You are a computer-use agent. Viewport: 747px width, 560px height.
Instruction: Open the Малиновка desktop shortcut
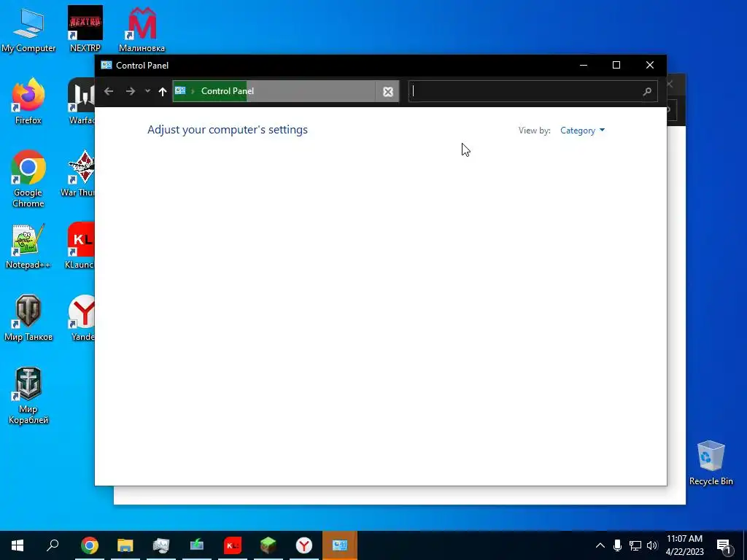[142, 29]
